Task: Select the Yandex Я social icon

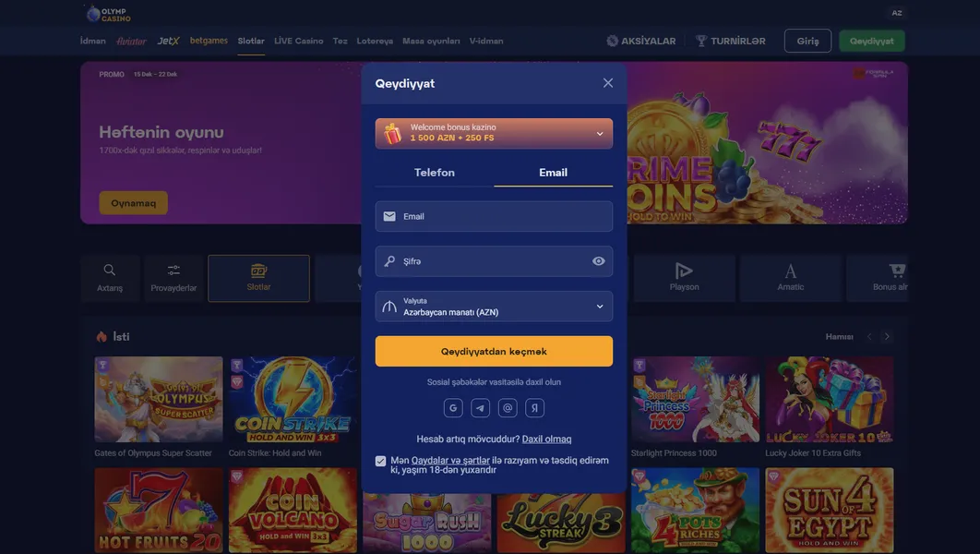Action: click(x=534, y=408)
